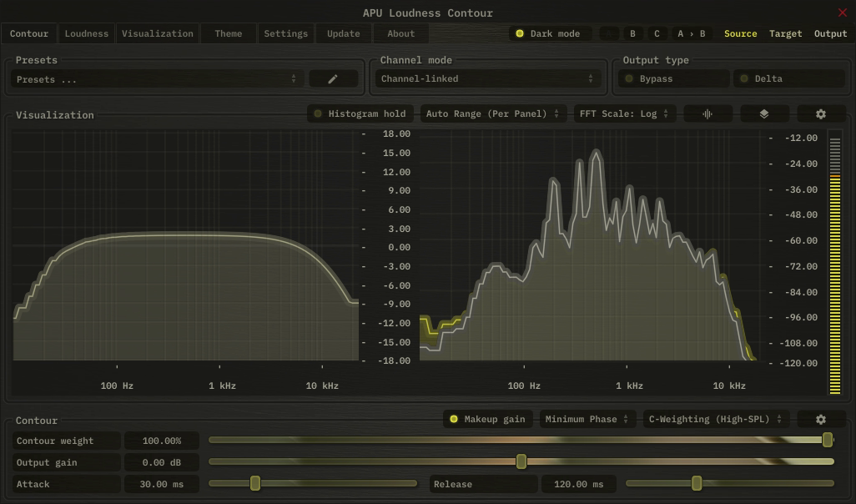Turn on Histogram hold
Image resolution: width=856 pixels, height=504 pixels.
360,114
